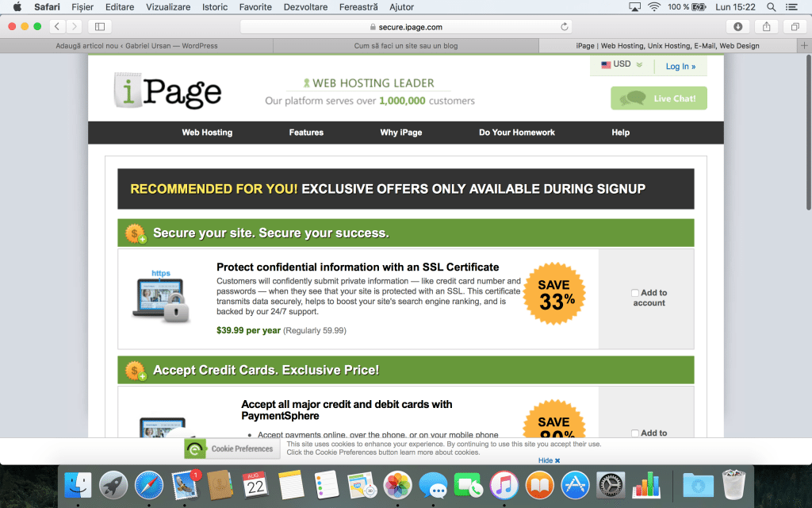812x508 pixels.
Task: Open the Help nav item
Action: tap(620, 133)
